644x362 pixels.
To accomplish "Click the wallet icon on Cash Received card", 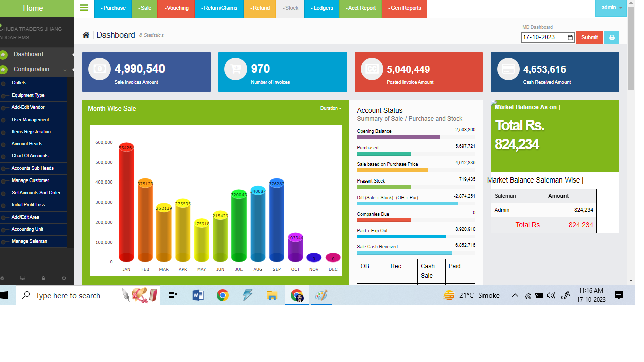I will tap(508, 69).
